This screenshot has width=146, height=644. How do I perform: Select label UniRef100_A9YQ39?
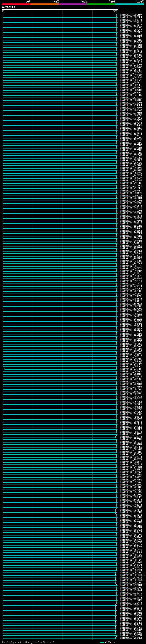[131, 52]
